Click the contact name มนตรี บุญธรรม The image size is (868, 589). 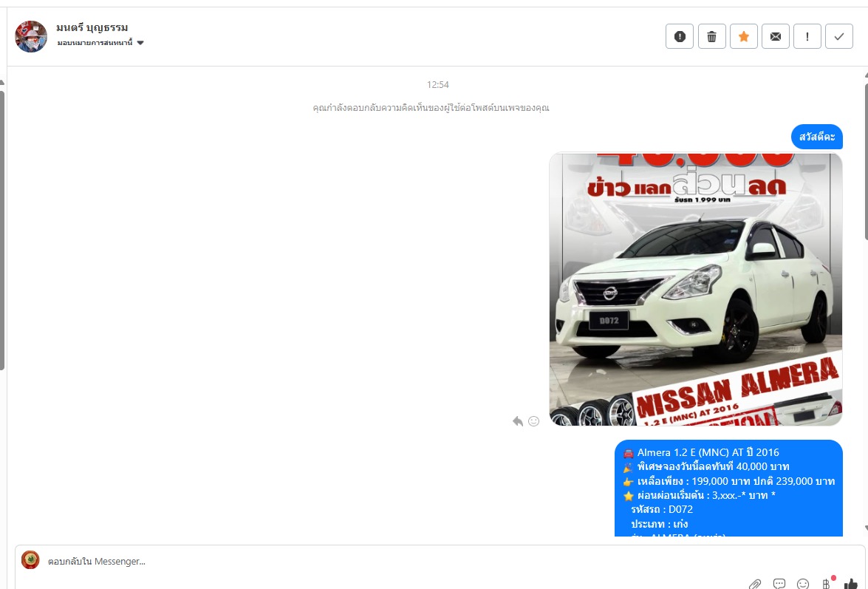point(92,27)
